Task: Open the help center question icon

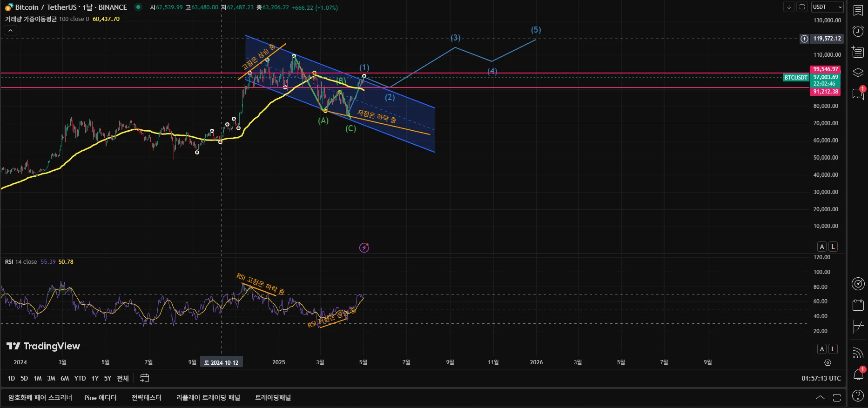Action: point(858,396)
